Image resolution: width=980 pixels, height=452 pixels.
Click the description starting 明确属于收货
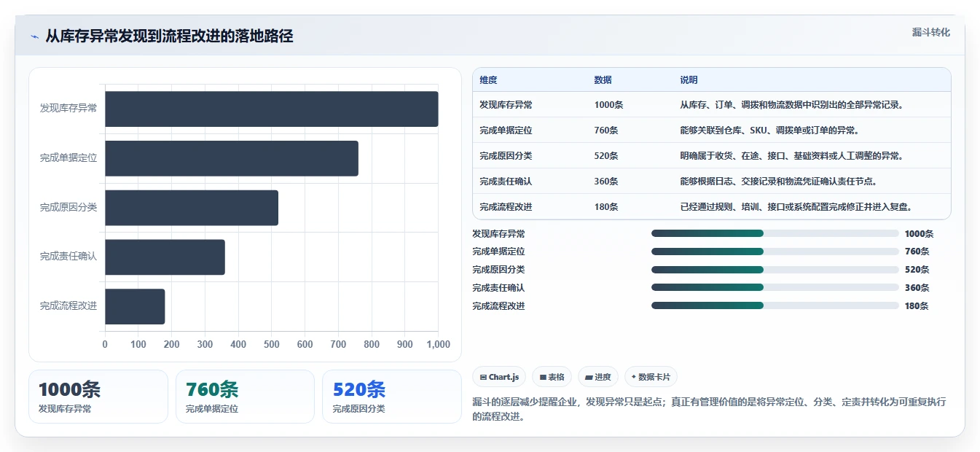(792, 156)
